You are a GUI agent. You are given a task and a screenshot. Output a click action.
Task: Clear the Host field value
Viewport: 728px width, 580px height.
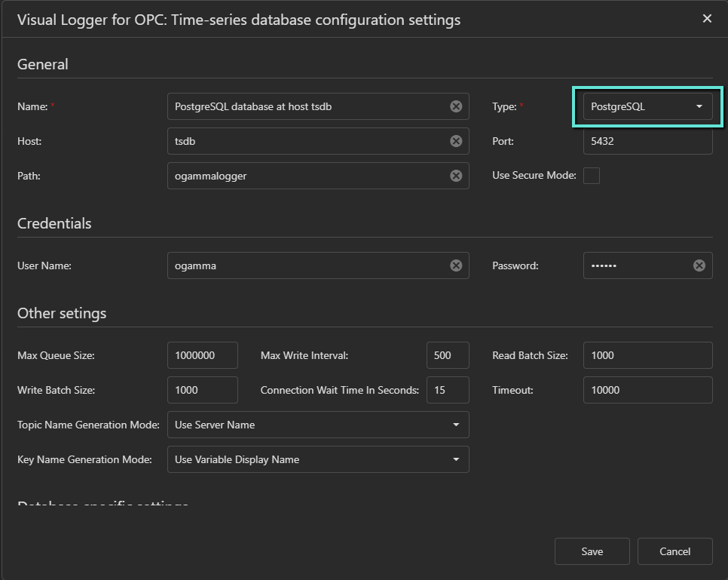click(456, 141)
